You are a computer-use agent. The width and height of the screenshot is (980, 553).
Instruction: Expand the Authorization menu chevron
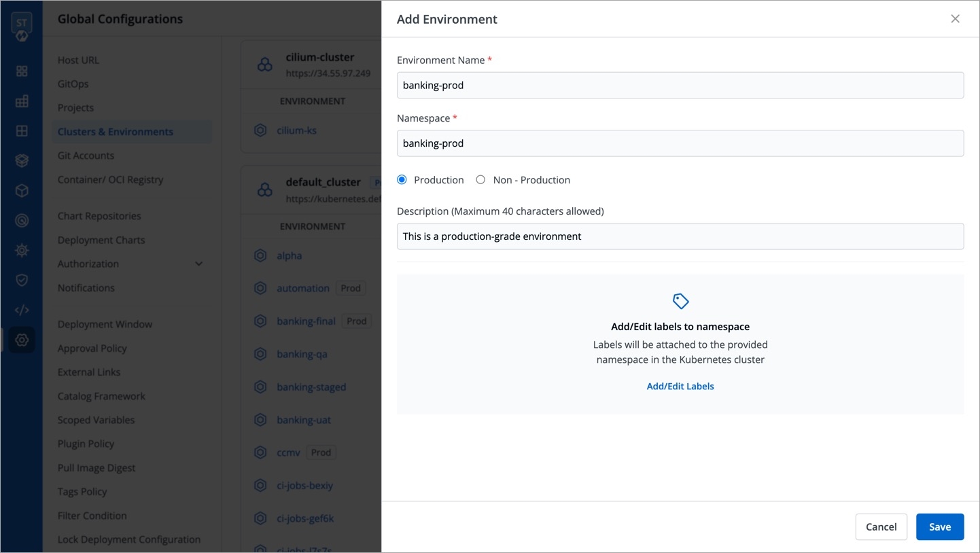198,264
